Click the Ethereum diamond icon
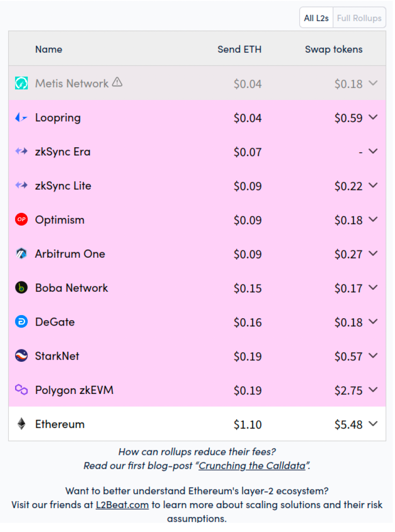 [x=22, y=424]
